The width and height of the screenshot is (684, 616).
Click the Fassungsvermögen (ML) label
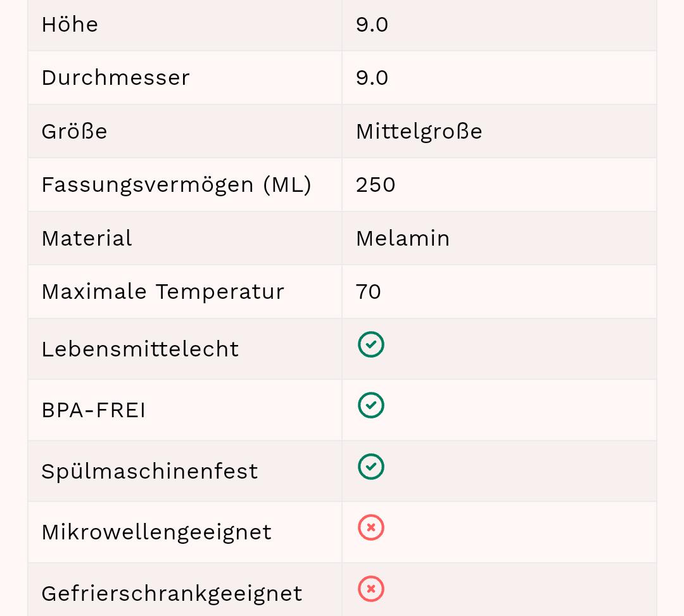point(176,185)
